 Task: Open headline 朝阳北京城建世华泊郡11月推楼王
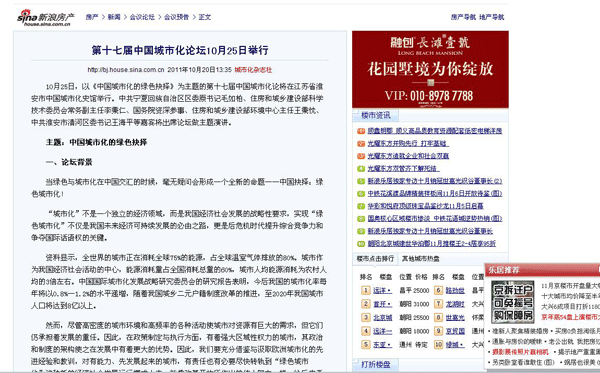432,243
